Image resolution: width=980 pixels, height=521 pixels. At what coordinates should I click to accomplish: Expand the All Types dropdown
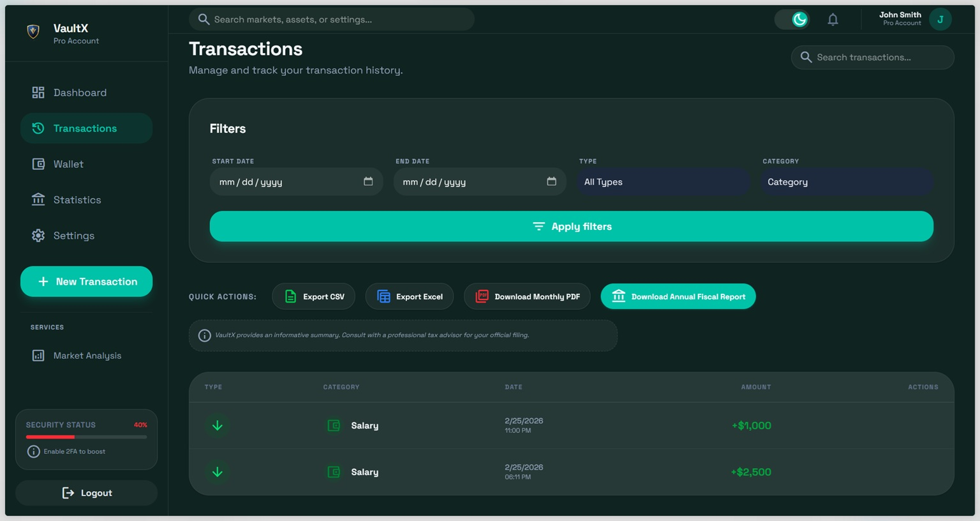pyautogui.click(x=664, y=182)
